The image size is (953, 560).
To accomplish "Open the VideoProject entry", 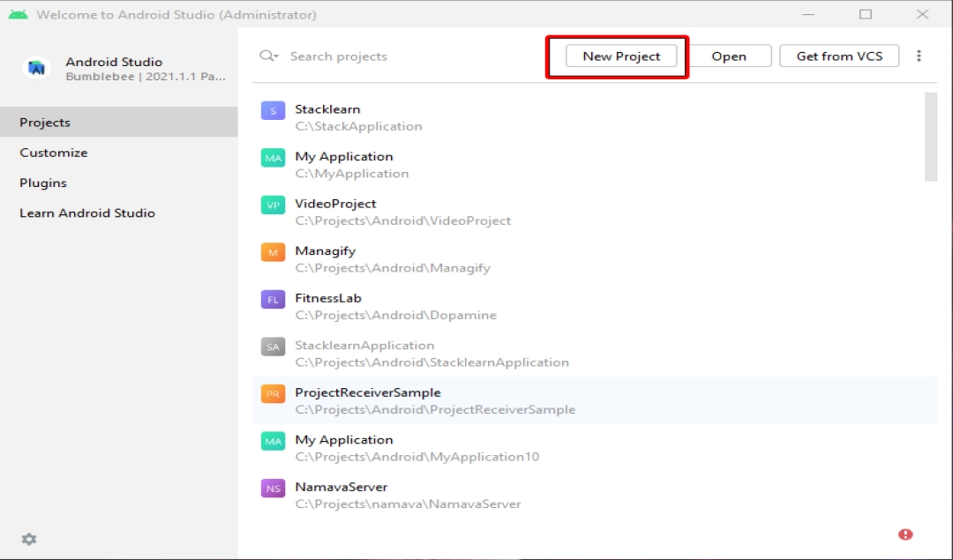I will [x=595, y=212].
